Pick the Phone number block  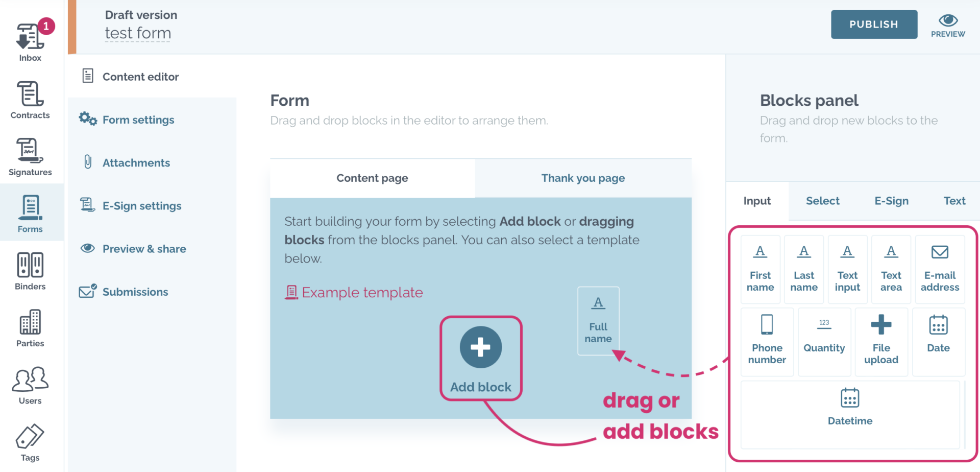[x=767, y=340]
